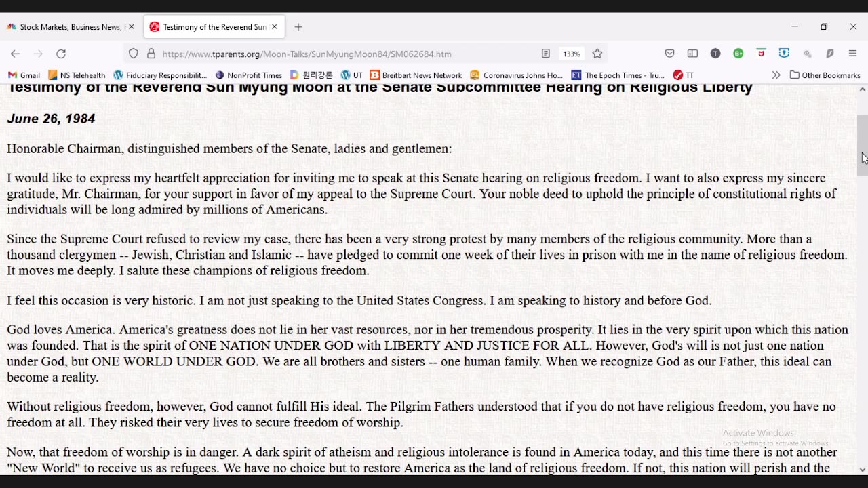Screen dimensions: 868x488
Task: Click the grey key extension icon
Action: [808, 54]
